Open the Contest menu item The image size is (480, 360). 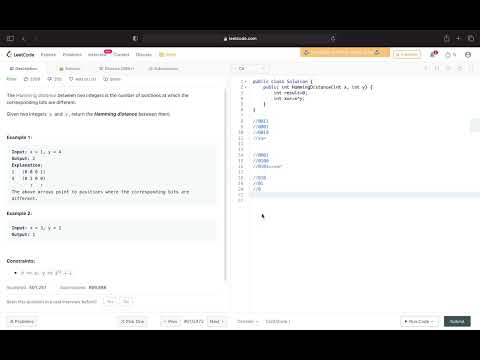(121, 54)
